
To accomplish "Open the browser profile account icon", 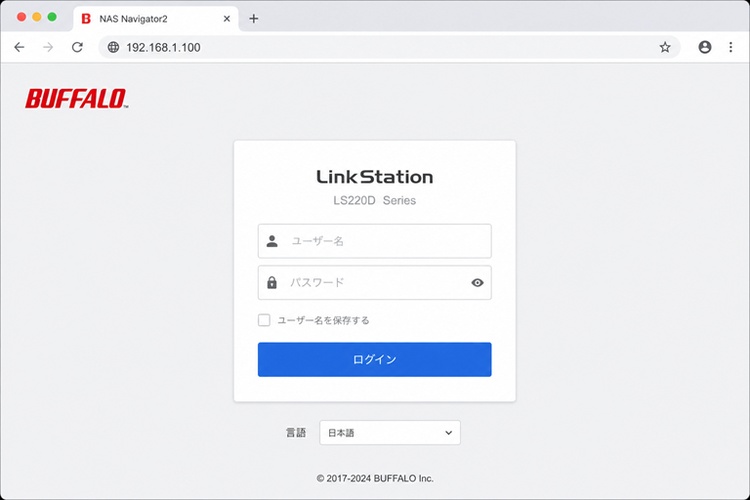I will pyautogui.click(x=705, y=47).
